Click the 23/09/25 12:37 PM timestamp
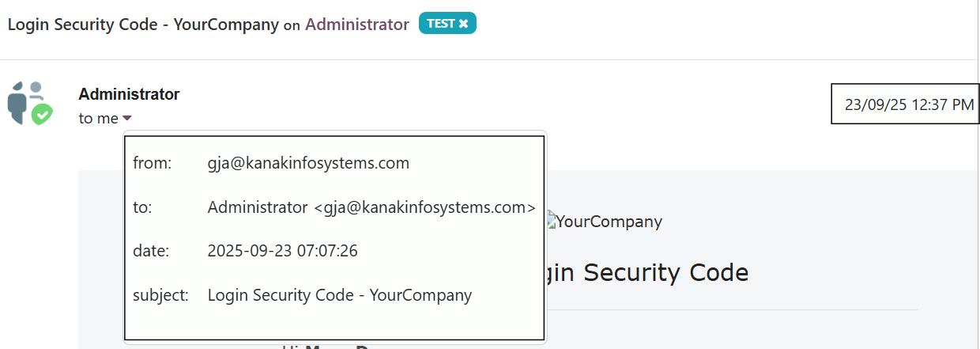 click(x=910, y=104)
